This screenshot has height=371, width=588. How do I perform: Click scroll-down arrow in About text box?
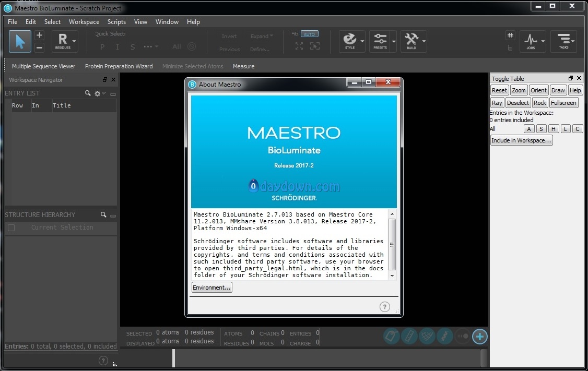pyautogui.click(x=392, y=276)
